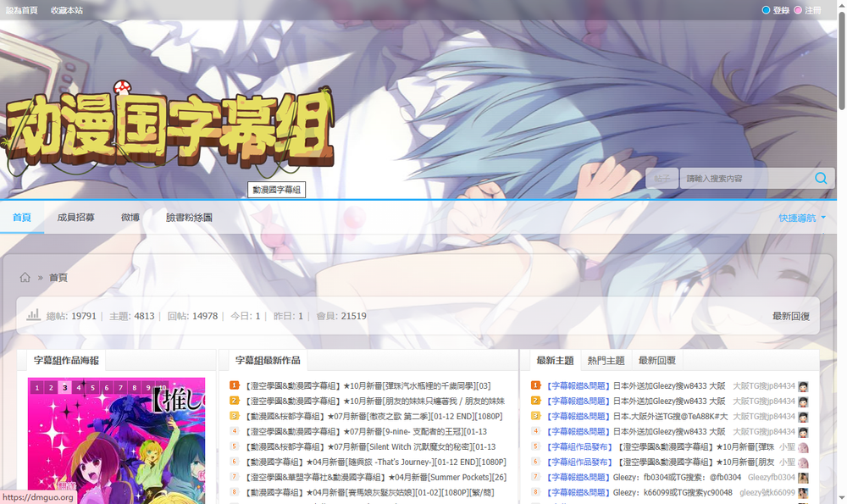Select slide number 2 on poster slideshow
Viewport: 847px width, 504px height.
[51, 387]
